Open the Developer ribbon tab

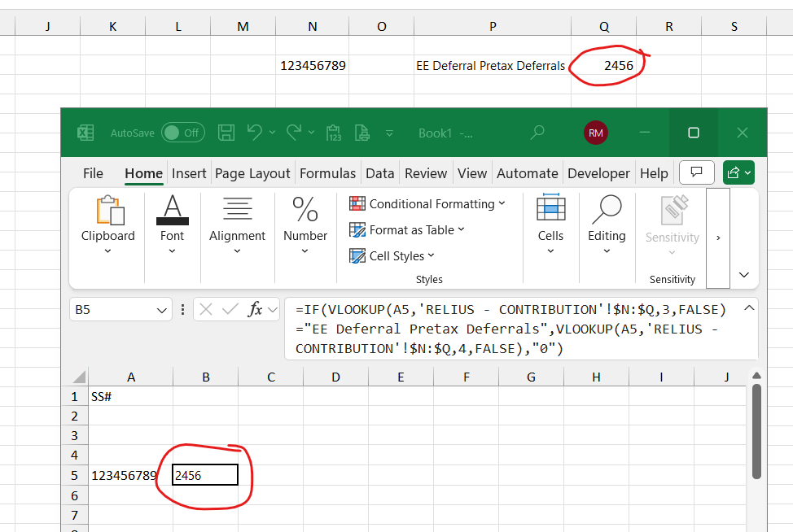click(x=598, y=172)
